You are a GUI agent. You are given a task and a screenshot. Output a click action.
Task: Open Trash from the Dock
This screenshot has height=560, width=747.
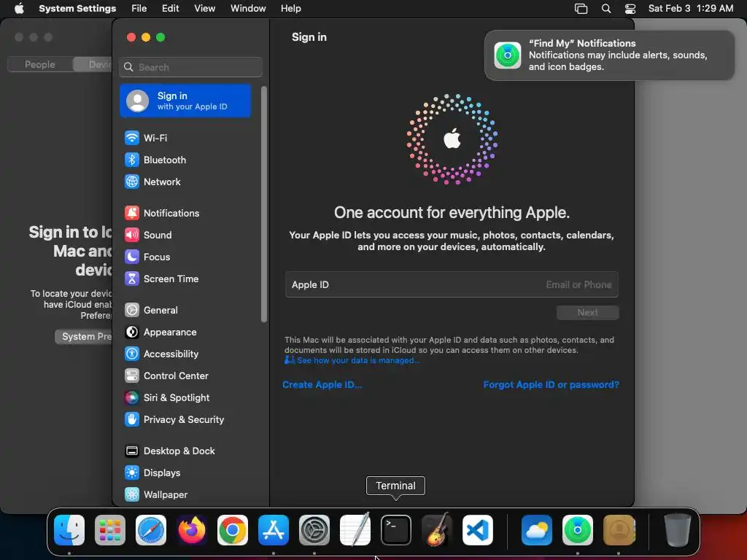pyautogui.click(x=677, y=530)
